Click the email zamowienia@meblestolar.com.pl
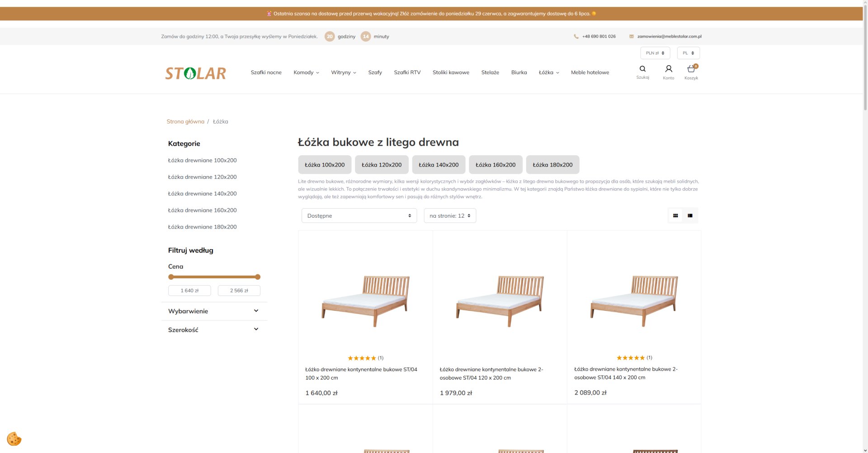 669,37
